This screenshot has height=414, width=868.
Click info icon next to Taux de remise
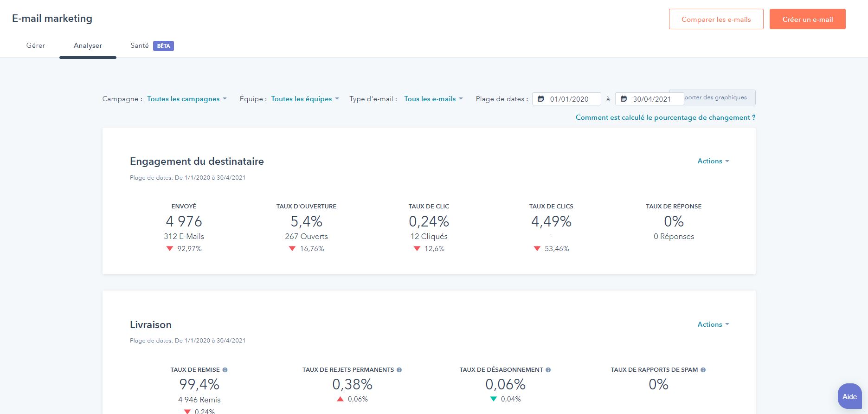[x=225, y=370]
